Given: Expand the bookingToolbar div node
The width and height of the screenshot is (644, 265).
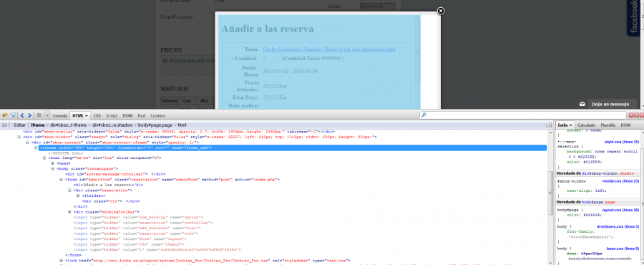Looking at the screenshot, I should [x=70, y=211].
